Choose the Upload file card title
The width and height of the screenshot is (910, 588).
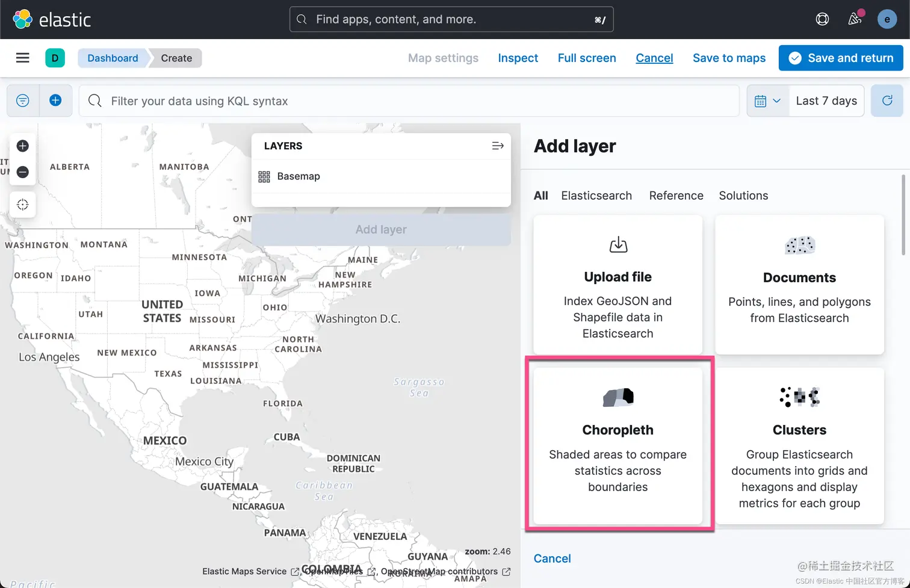tap(618, 277)
